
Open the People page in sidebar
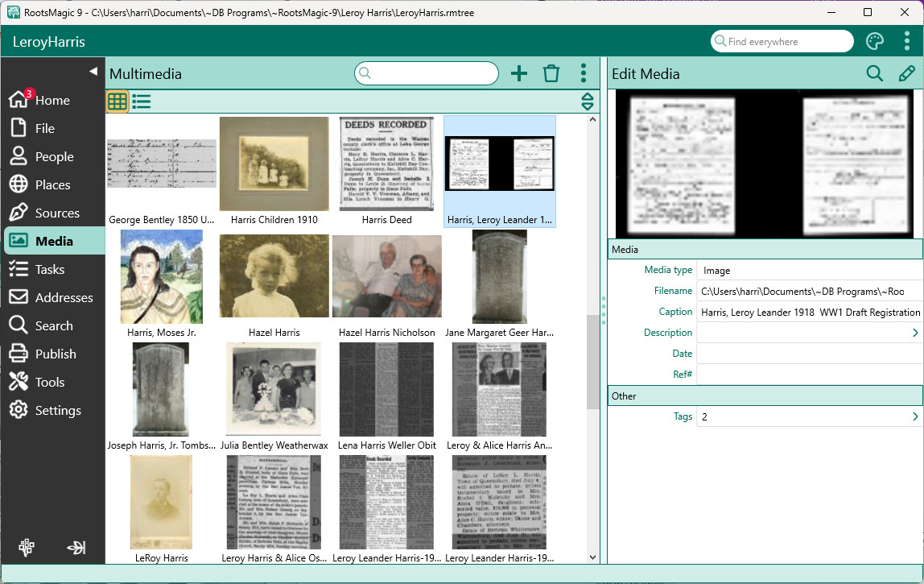point(54,157)
